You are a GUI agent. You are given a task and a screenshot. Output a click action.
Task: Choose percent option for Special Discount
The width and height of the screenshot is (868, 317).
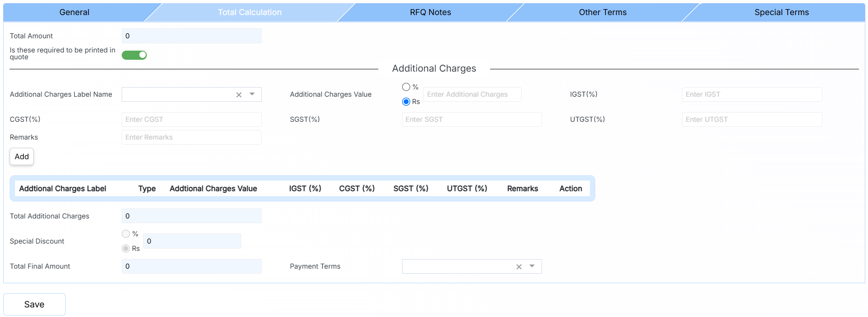126,234
